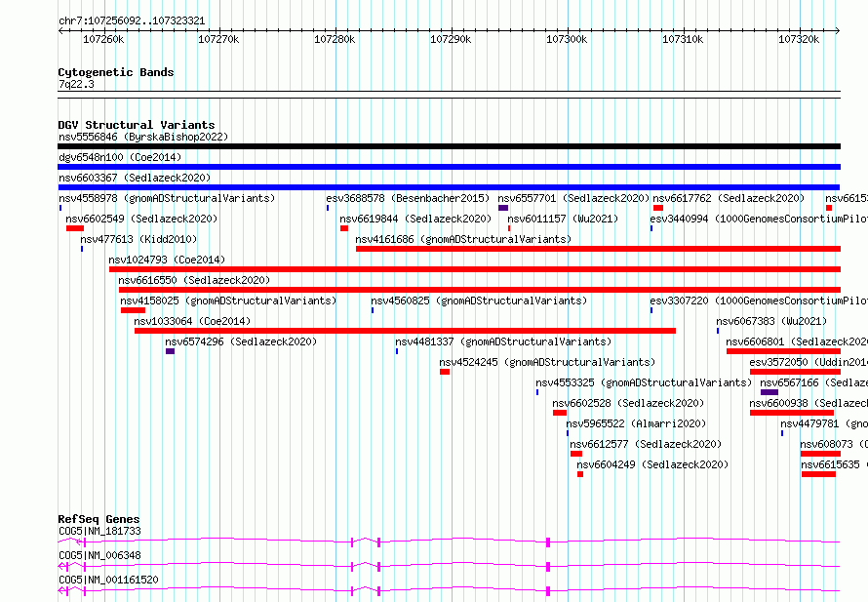868x602 pixels.
Task: Select the red nsv6602549 variant bar
Action: pyautogui.click(x=75, y=228)
